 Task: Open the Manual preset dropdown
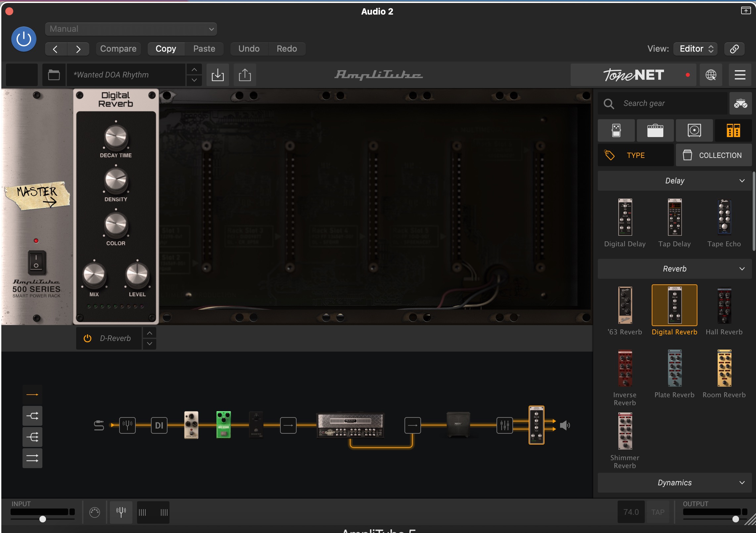(131, 29)
